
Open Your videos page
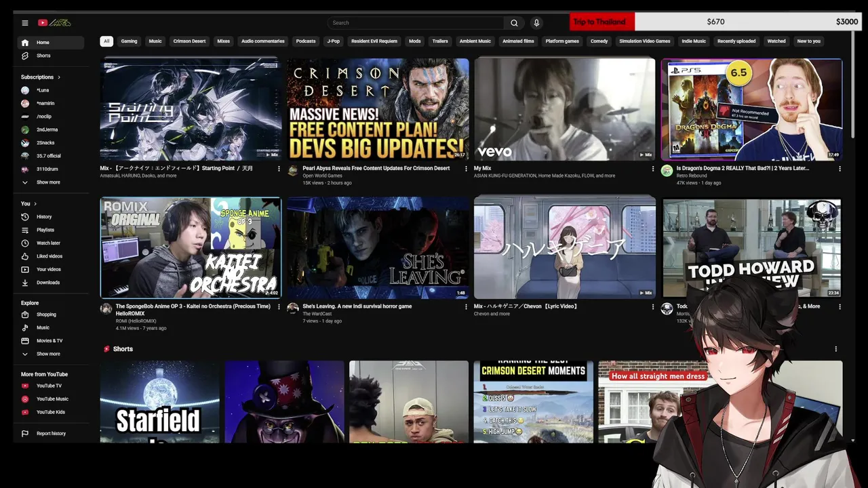51,269
